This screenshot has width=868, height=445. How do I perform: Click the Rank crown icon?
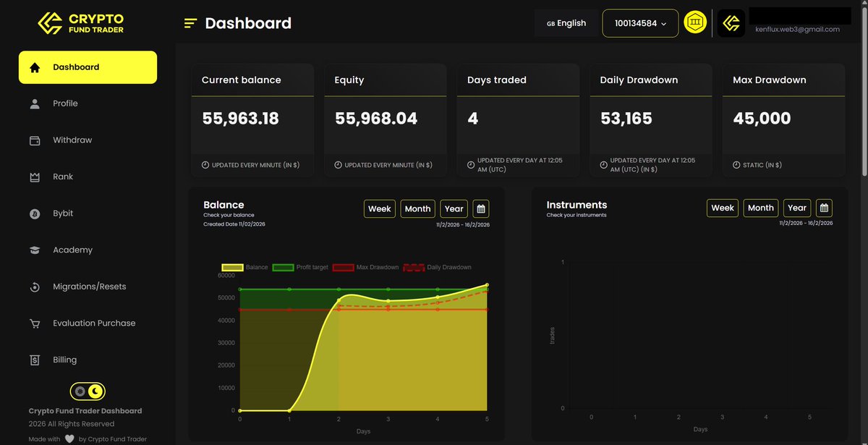[35, 177]
